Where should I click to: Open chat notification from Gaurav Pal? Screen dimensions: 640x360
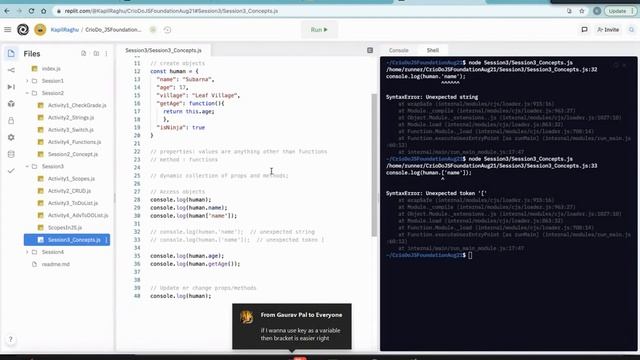point(292,326)
